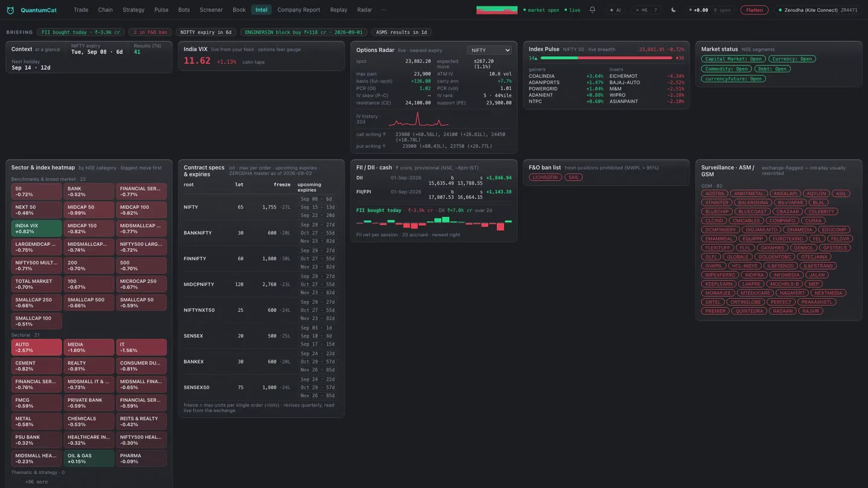The image size is (868, 488).
Task: Click the NIFTY 50 breadth bar in Index Pulse
Action: point(606,58)
